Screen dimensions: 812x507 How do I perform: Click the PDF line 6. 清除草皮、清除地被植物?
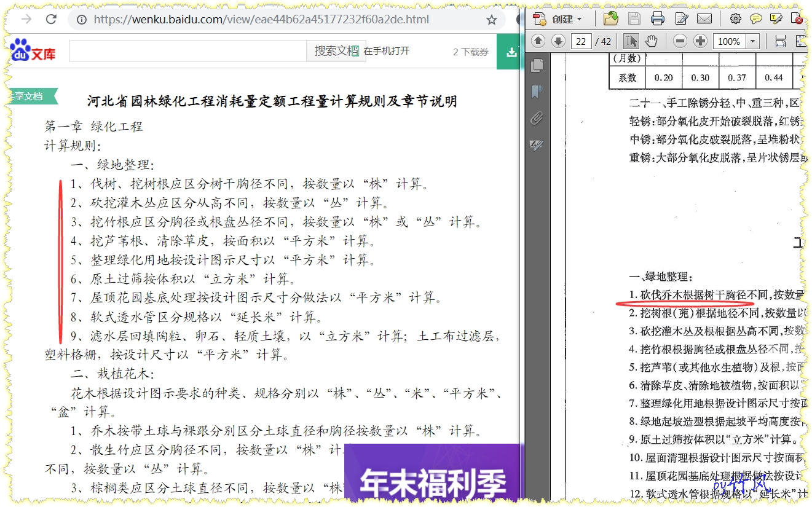[717, 385]
